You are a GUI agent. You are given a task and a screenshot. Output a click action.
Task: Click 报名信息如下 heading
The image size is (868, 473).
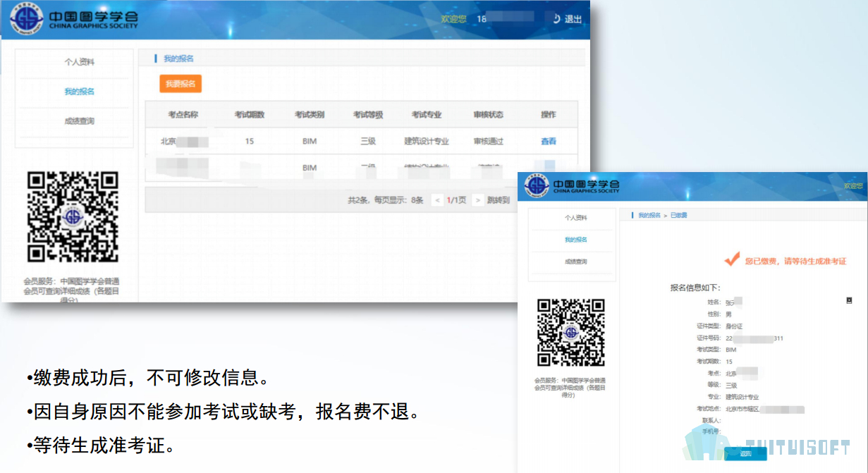click(695, 288)
